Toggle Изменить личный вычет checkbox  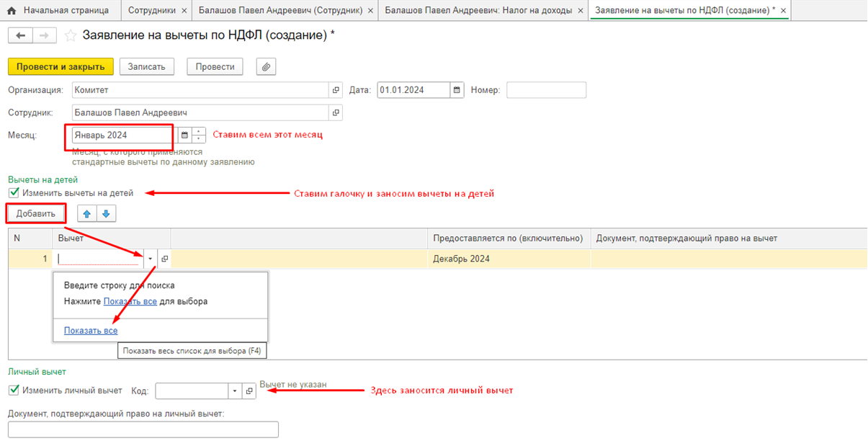[14, 391]
